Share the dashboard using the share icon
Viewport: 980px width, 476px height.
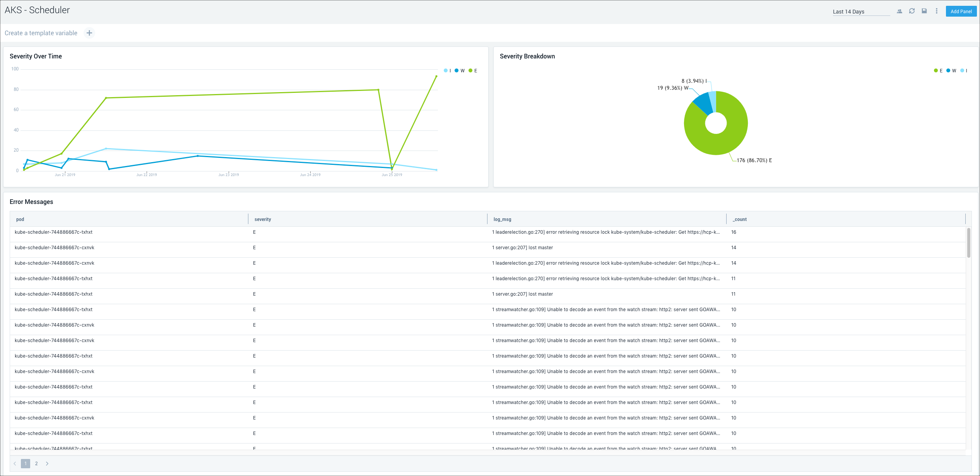point(900,11)
